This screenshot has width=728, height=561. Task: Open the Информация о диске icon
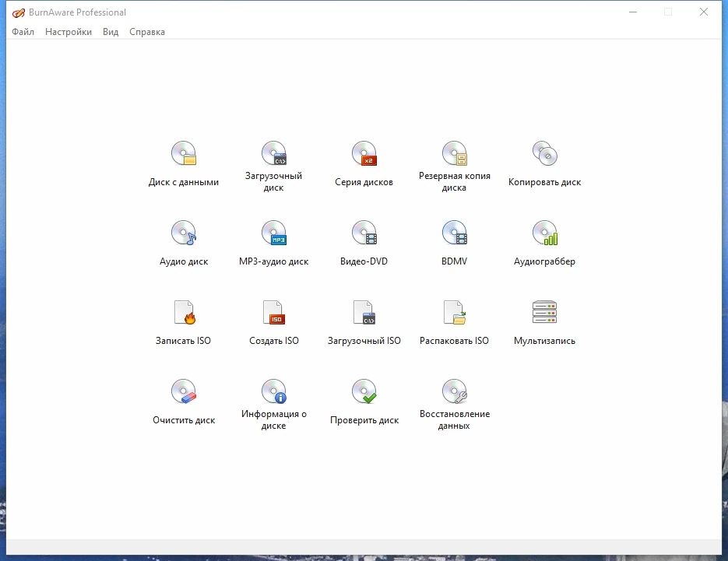pos(274,391)
